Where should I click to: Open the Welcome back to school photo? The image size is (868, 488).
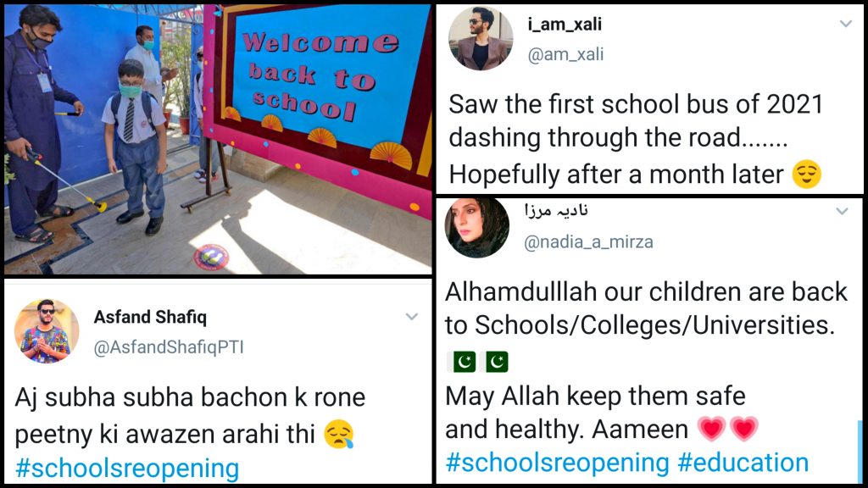click(x=218, y=140)
